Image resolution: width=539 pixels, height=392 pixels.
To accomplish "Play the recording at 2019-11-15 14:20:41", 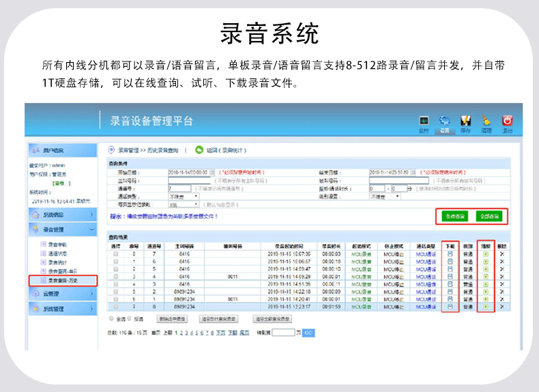I will click(485, 299).
